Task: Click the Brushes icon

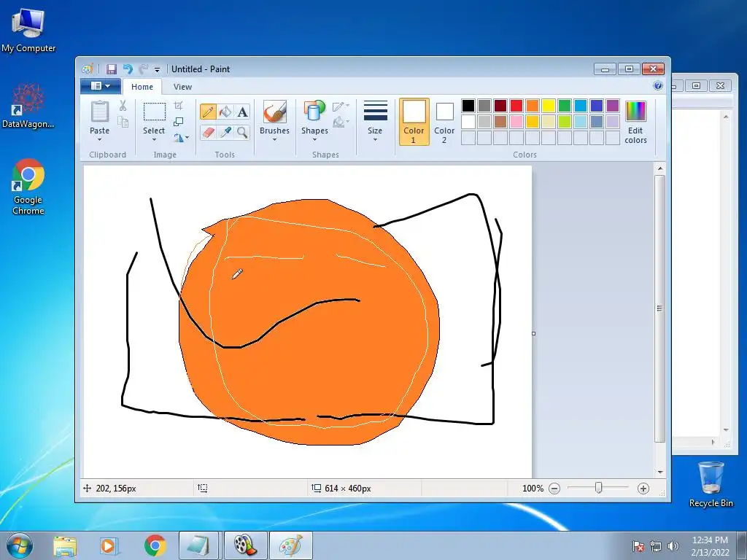Action: click(274, 112)
